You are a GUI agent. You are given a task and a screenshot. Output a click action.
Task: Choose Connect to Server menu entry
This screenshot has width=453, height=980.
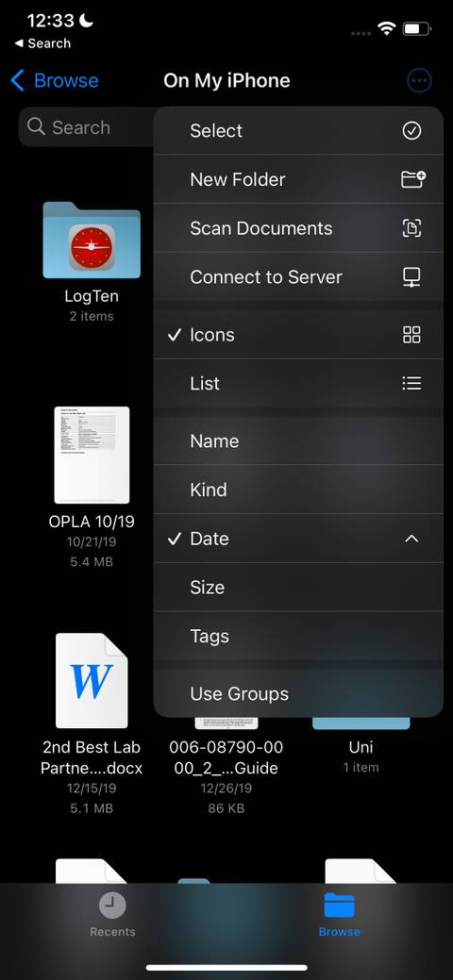point(298,277)
